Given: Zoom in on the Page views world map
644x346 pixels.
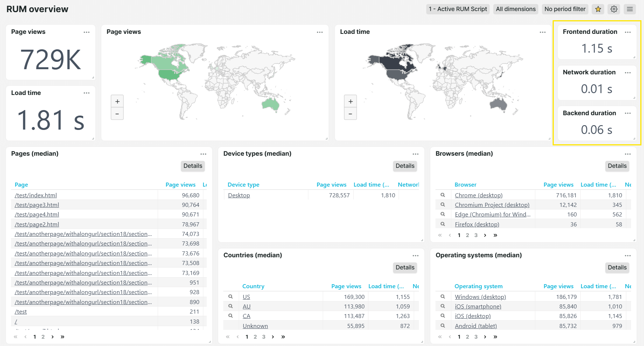Looking at the screenshot, I should pos(117,101).
